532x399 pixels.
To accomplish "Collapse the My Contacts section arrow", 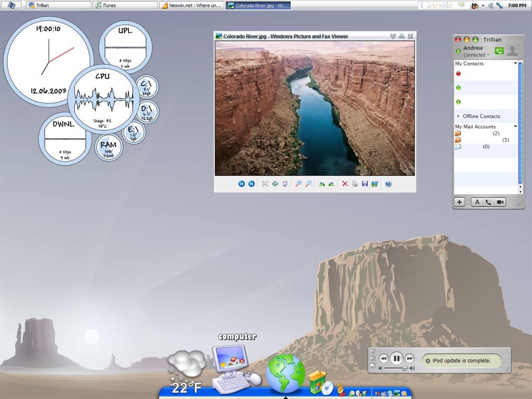I will (515, 63).
